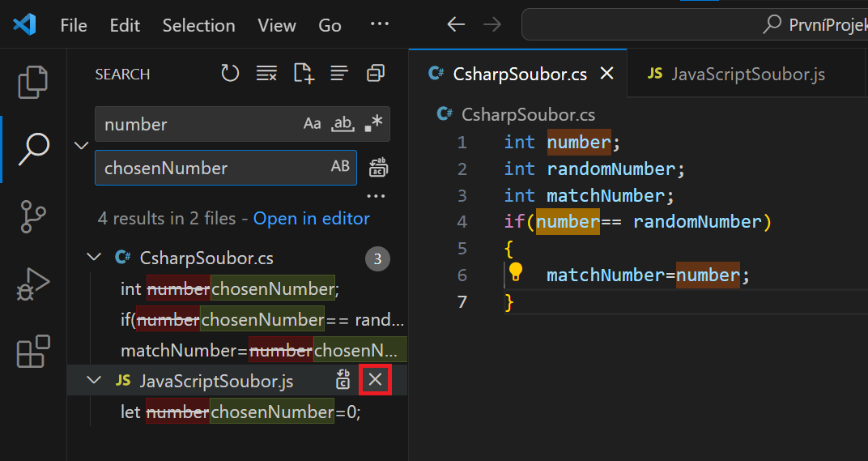Click line number 6 in the gutter
The width and height of the screenshot is (868, 461).
pos(462,275)
